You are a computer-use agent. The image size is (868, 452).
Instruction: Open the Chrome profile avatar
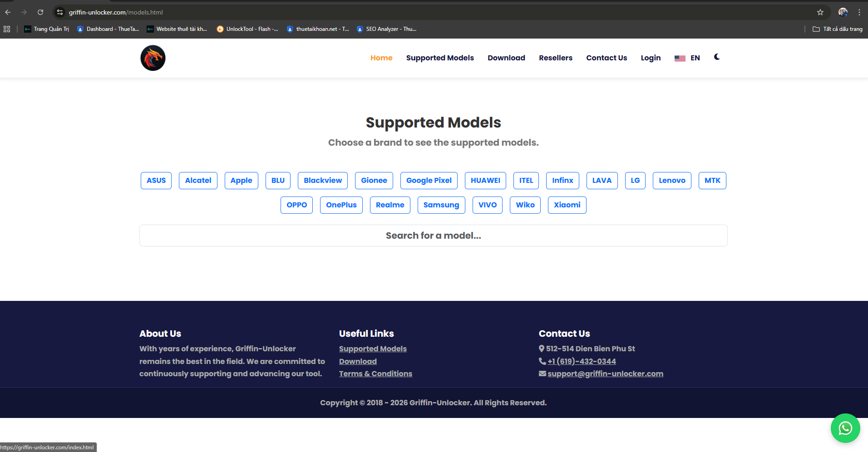click(843, 12)
